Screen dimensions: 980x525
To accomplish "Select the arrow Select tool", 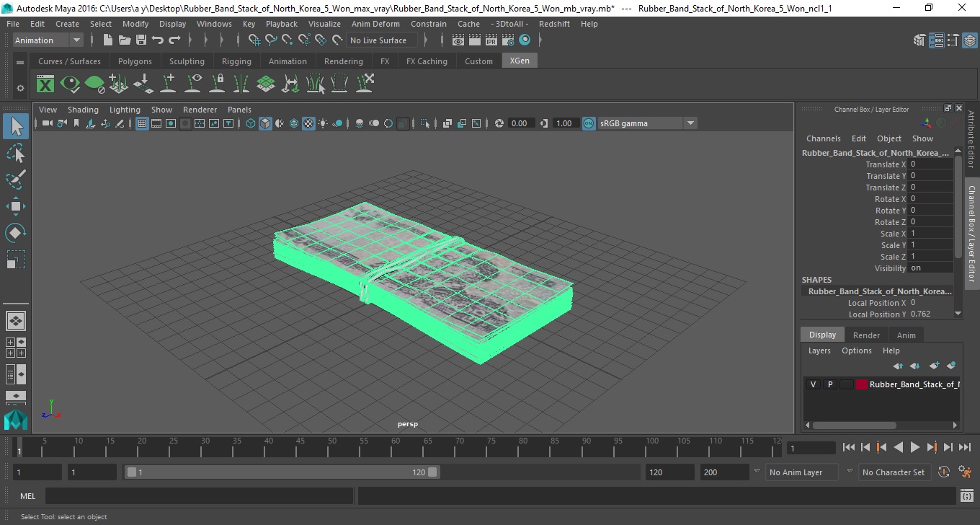I will [x=16, y=127].
